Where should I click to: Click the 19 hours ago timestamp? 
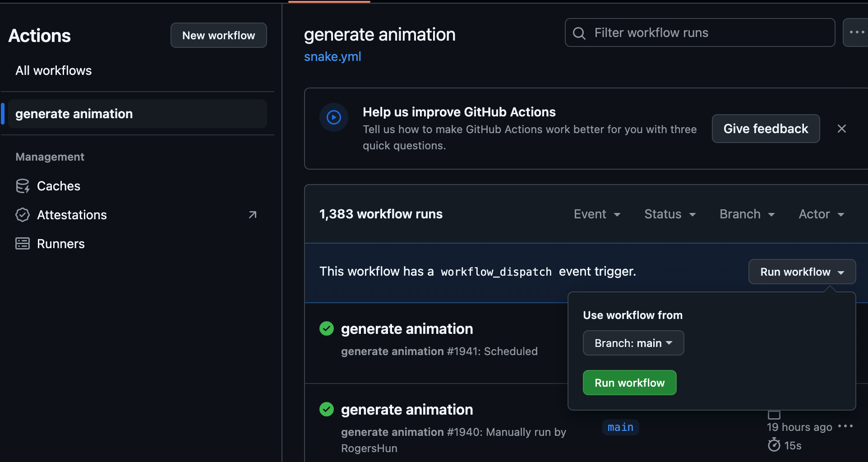point(799,427)
